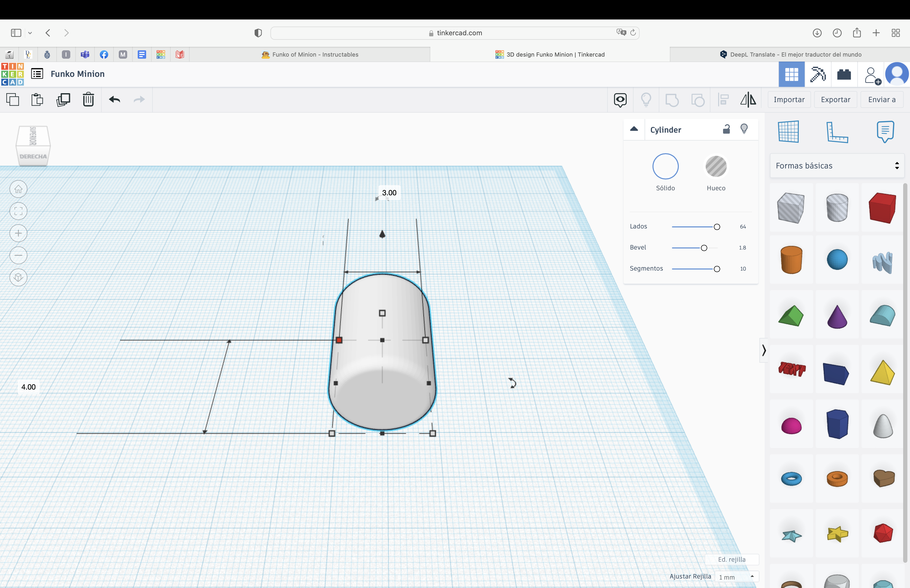Hide the cylinder via lightbulb icon
The width and height of the screenshot is (910, 588).
click(x=744, y=129)
